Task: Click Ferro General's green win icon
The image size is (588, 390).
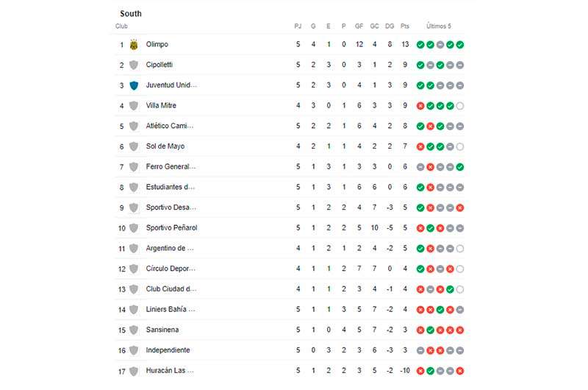Action: (460, 167)
